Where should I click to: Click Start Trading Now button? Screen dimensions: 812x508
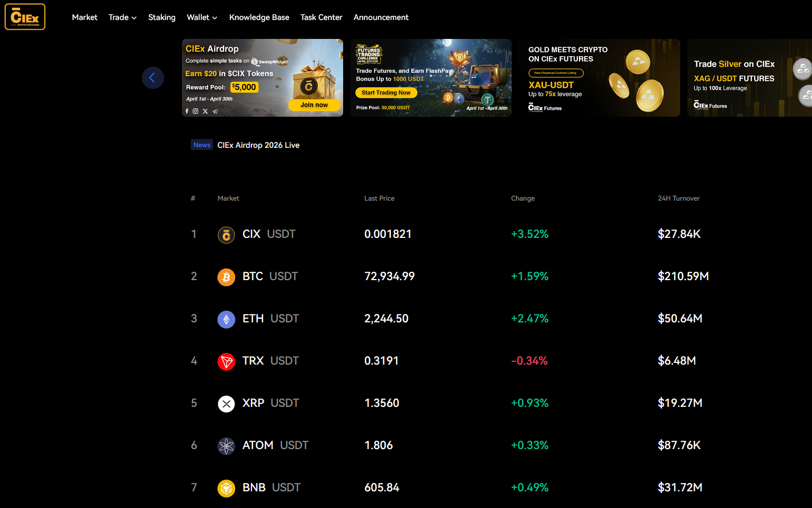pos(386,93)
